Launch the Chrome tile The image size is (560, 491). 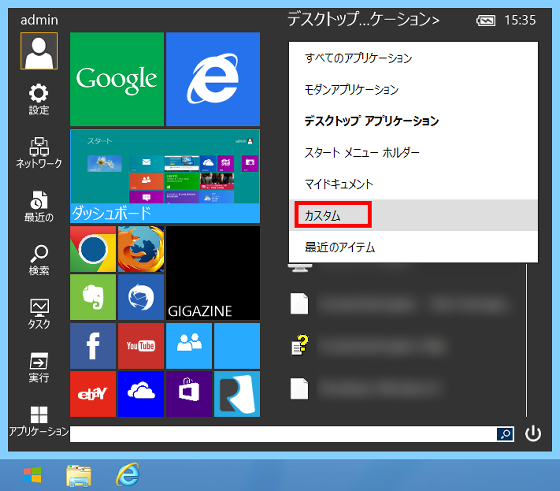click(x=93, y=249)
